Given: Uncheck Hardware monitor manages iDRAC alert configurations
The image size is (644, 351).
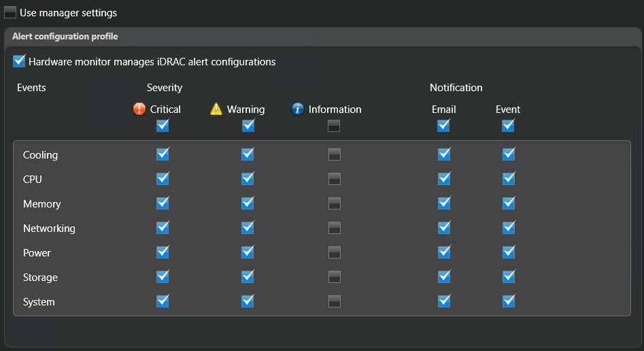Looking at the screenshot, I should pyautogui.click(x=19, y=61).
